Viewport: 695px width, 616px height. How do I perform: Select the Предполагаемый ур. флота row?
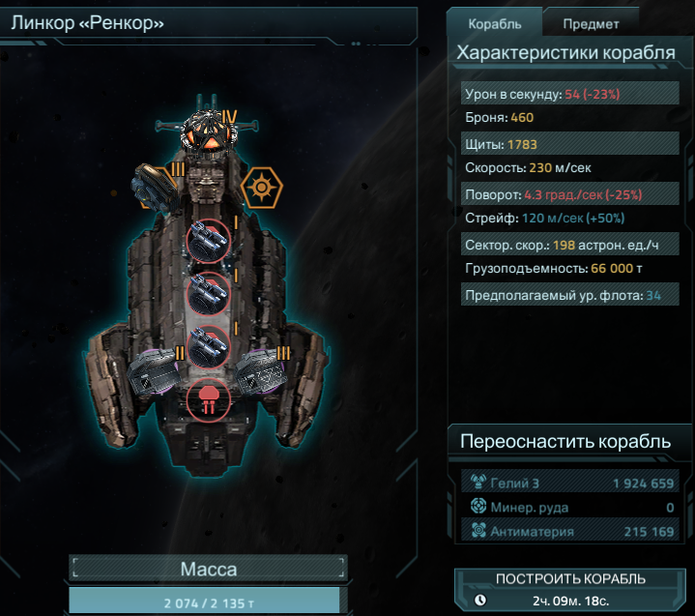(570, 295)
